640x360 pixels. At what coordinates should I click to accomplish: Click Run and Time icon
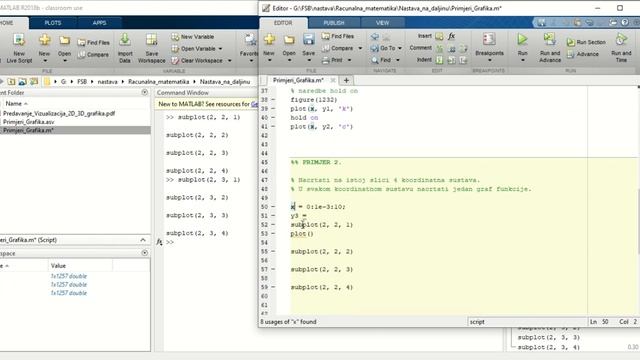tap(621, 40)
